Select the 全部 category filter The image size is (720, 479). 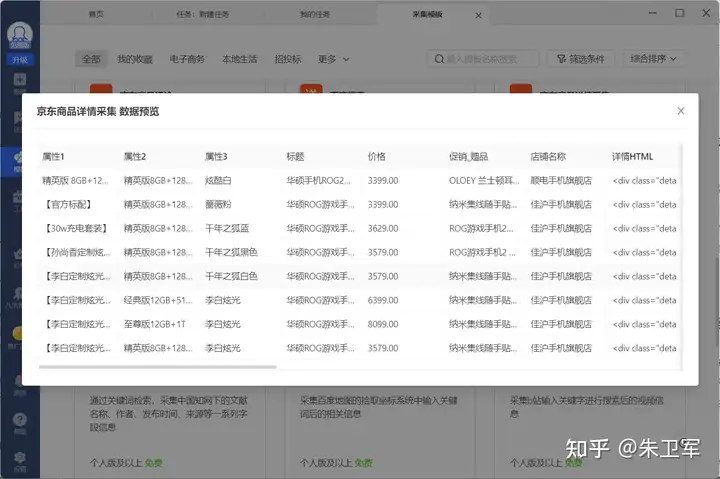tap(91, 59)
